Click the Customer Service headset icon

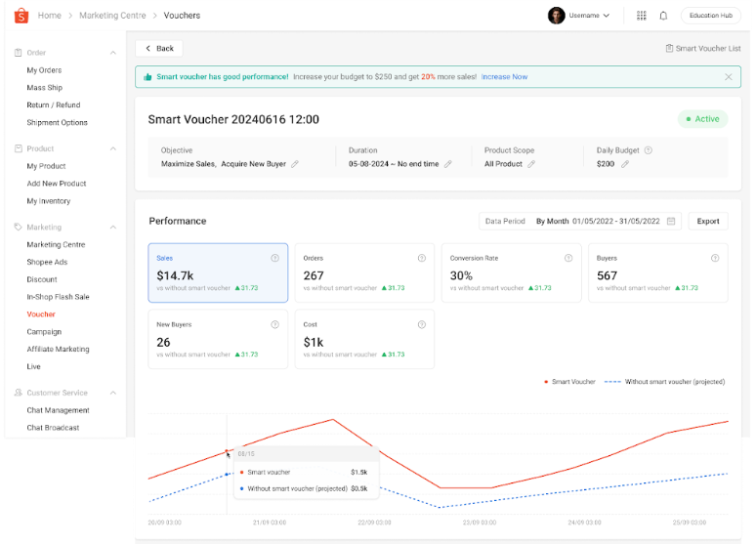(19, 393)
